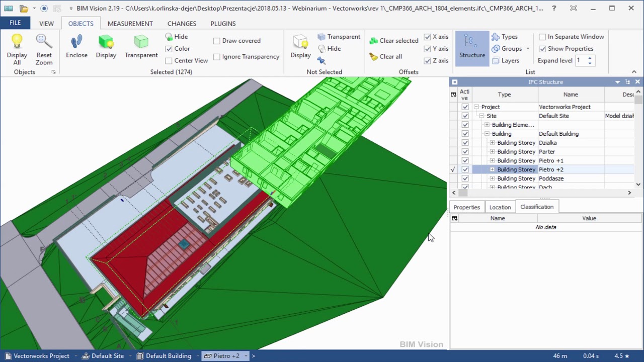Toggle the Structure list view
The height and width of the screenshot is (362, 644).
click(472, 49)
